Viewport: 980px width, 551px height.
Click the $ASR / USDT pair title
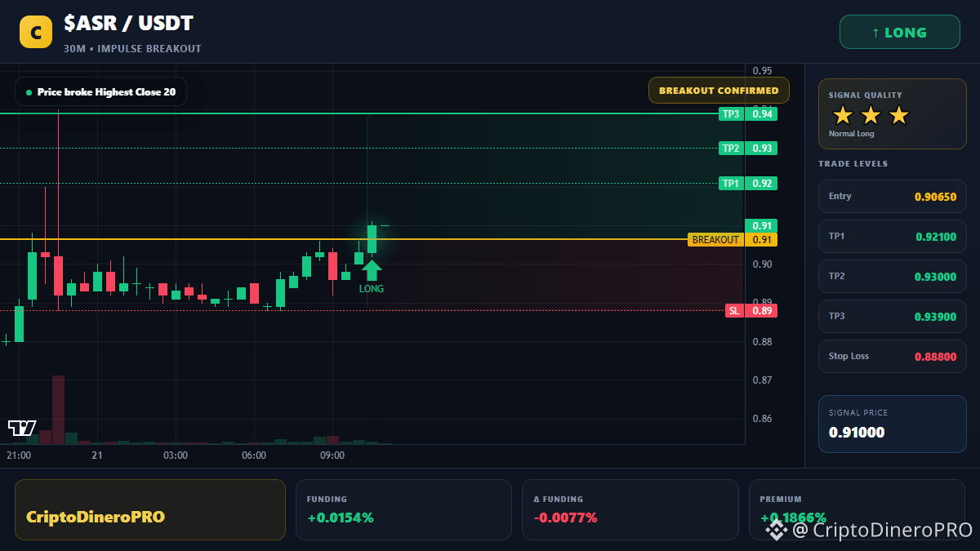point(128,24)
